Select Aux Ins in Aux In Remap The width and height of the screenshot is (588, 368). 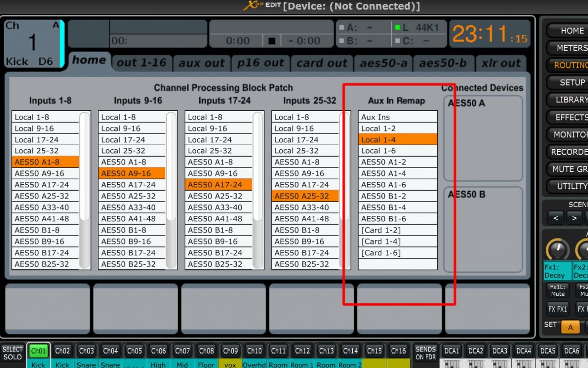click(x=398, y=117)
